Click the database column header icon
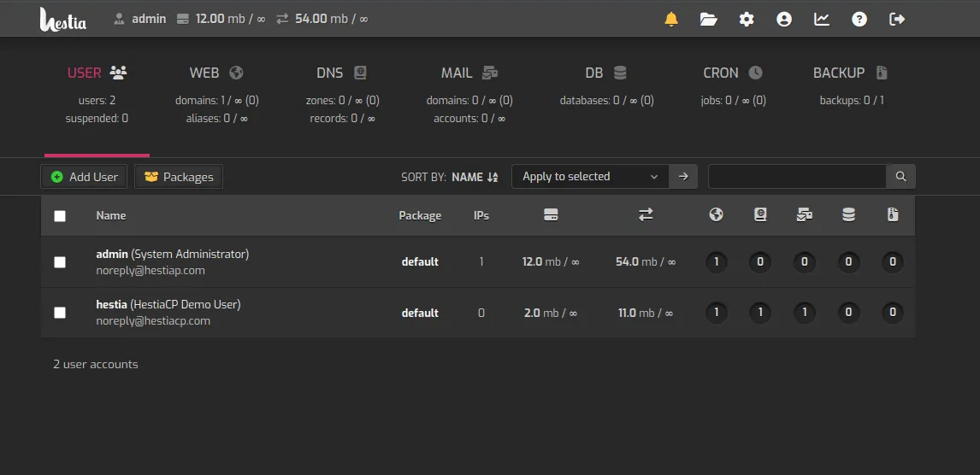The image size is (980, 475). 848,215
